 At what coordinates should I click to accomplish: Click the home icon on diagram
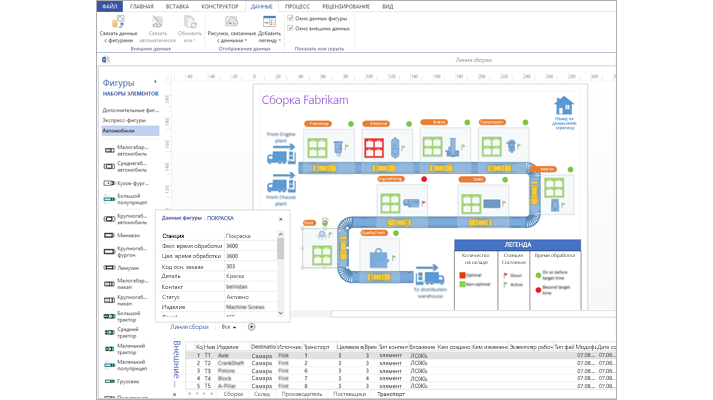[564, 105]
